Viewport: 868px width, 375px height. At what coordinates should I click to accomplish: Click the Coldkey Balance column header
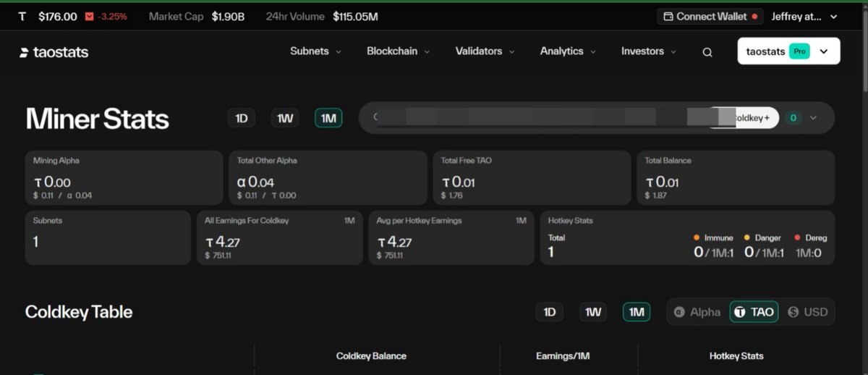tap(371, 355)
